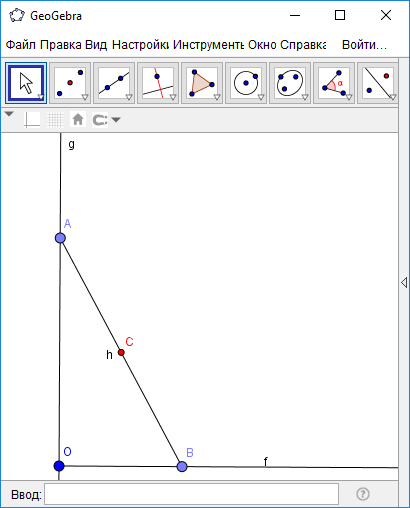Select the Perpendicular Line tool
Viewport: 410px width, 508px height.
tap(158, 83)
